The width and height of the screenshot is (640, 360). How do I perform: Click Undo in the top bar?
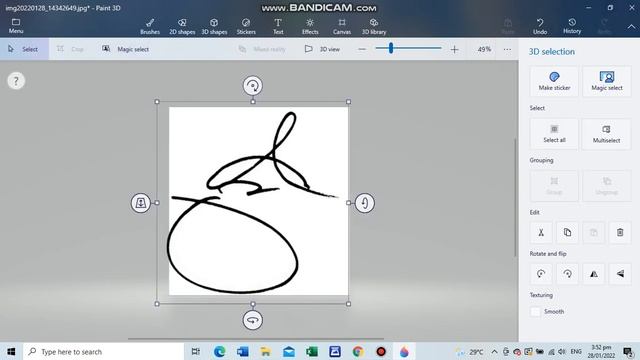pos(540,27)
